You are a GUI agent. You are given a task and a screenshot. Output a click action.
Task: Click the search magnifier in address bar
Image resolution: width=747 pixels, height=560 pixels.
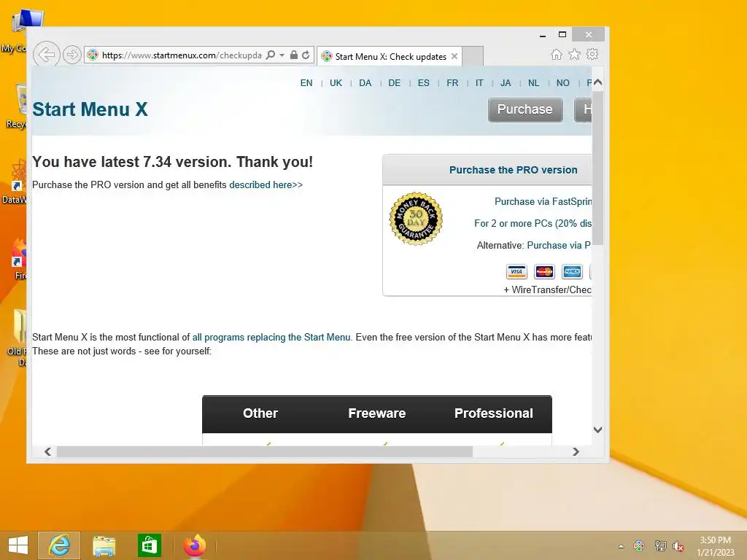[x=271, y=55]
